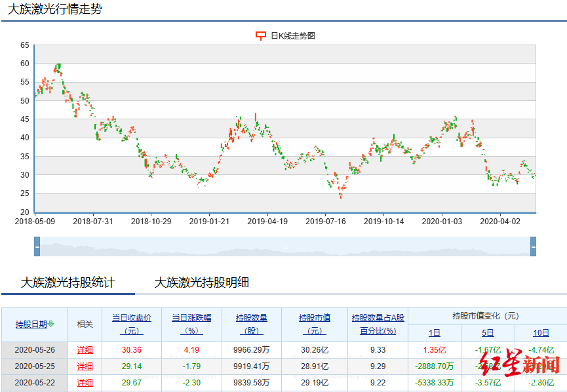Screen dimensions: 567x392
Task: Click market value 29.19亿
Action: 315,383
